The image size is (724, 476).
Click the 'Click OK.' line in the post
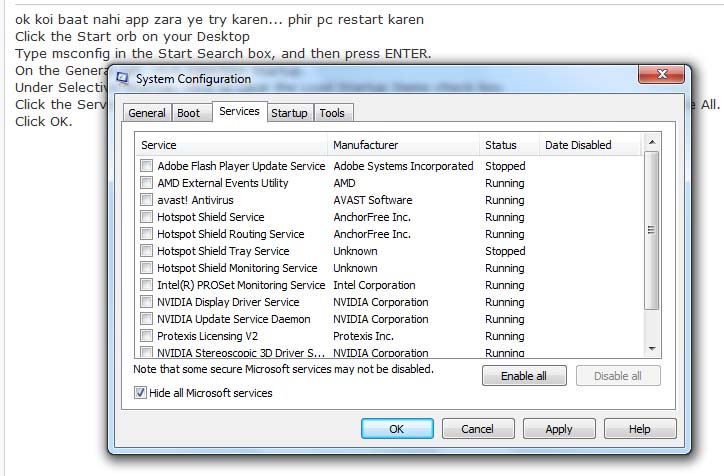[x=43, y=121]
